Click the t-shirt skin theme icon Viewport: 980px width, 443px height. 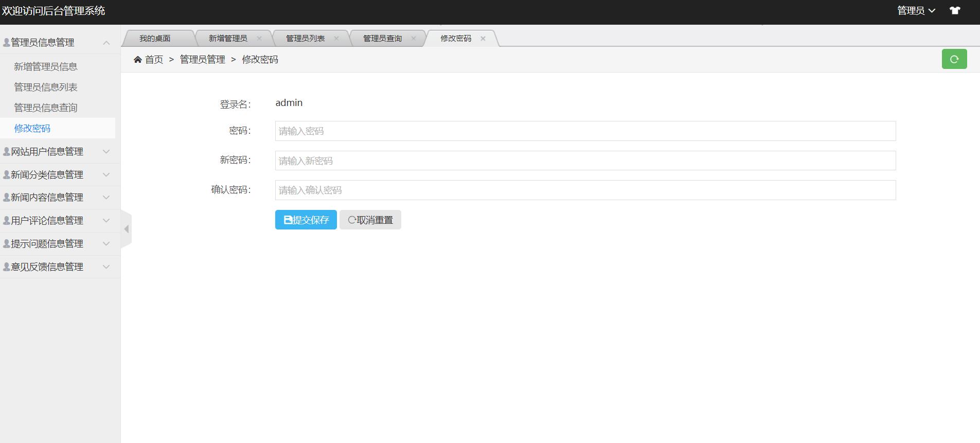[x=955, y=11]
